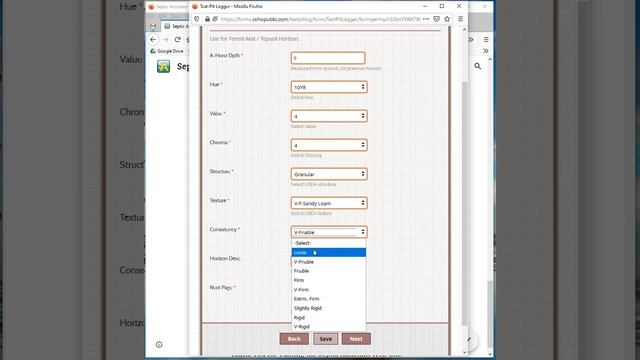Open the Hue dropdown showing 10YR
This screenshot has height=360, width=640.
click(329, 87)
